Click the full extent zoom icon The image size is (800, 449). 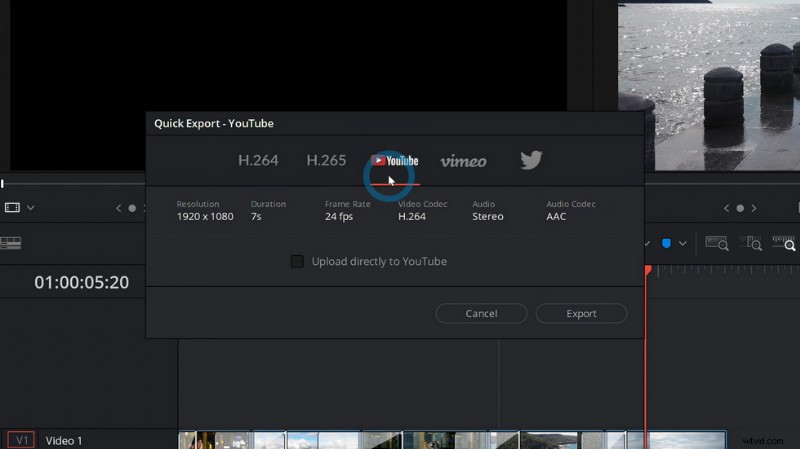coord(717,243)
